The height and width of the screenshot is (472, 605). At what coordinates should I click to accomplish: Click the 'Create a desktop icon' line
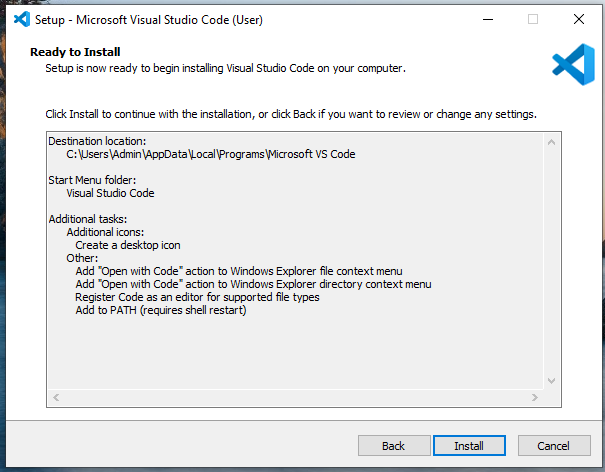(x=128, y=245)
